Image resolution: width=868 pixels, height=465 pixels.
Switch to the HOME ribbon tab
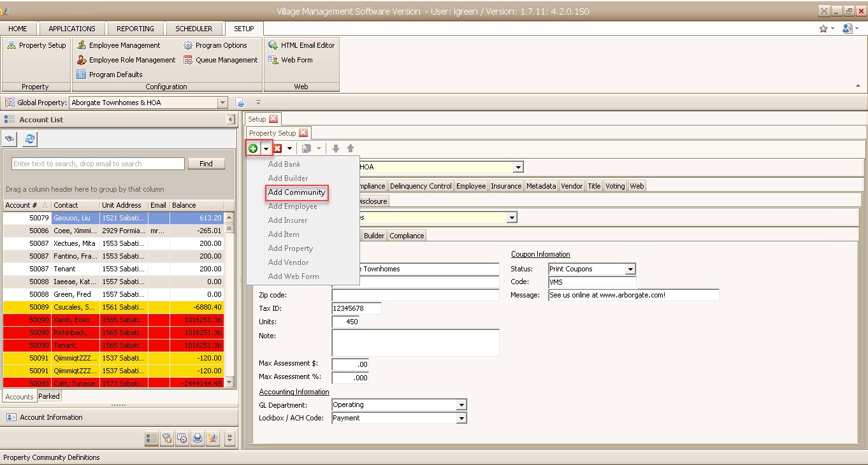18,29
